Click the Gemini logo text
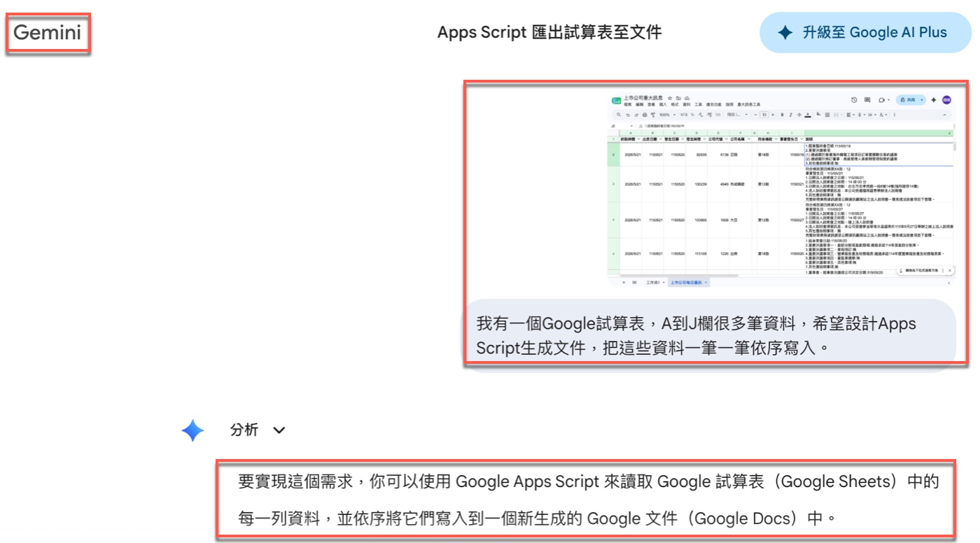 (x=48, y=32)
